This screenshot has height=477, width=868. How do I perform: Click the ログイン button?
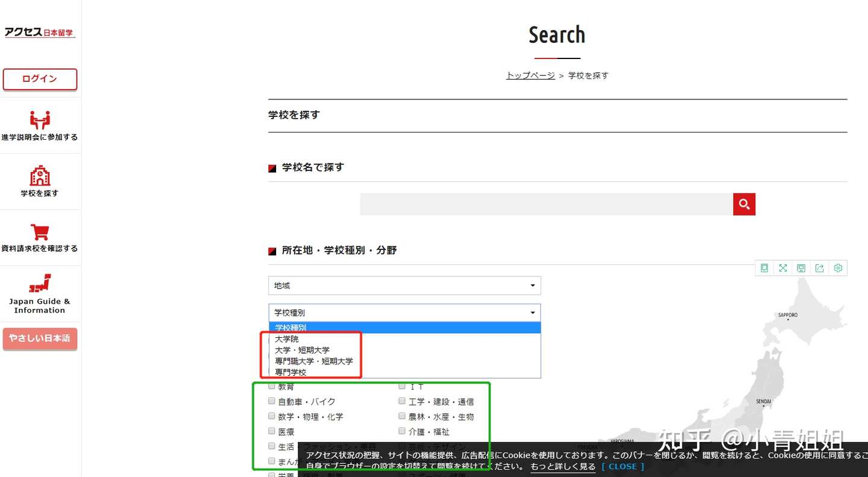[x=40, y=79]
